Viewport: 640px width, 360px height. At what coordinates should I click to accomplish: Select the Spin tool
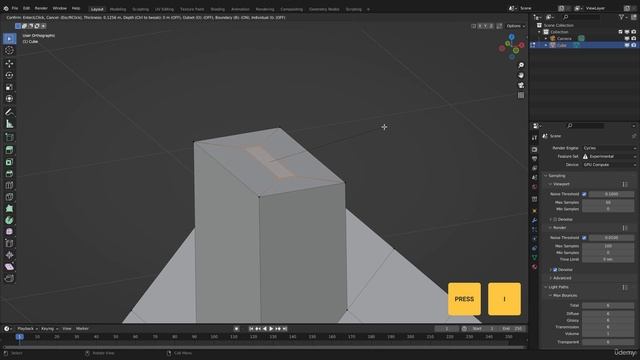(x=9, y=220)
